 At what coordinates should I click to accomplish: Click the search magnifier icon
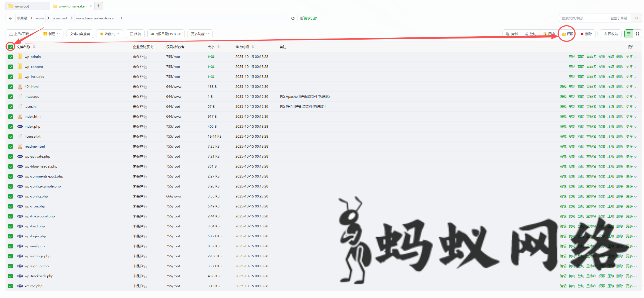click(637, 18)
